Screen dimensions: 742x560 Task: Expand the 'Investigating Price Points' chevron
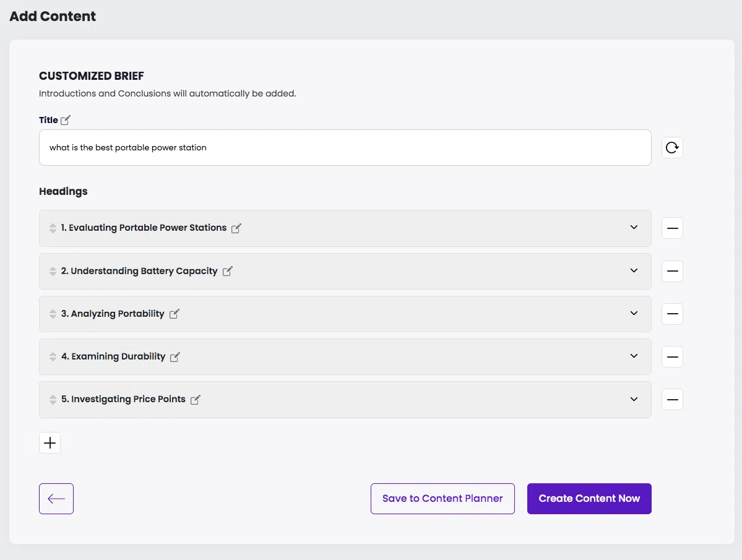pyautogui.click(x=634, y=399)
